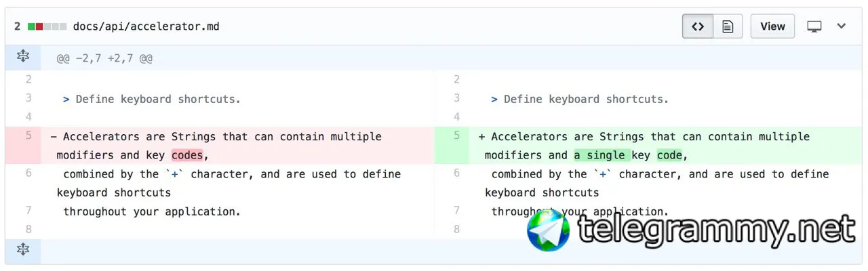Click the highlighted removed word "codes"
The image size is (868, 271).
(187, 155)
